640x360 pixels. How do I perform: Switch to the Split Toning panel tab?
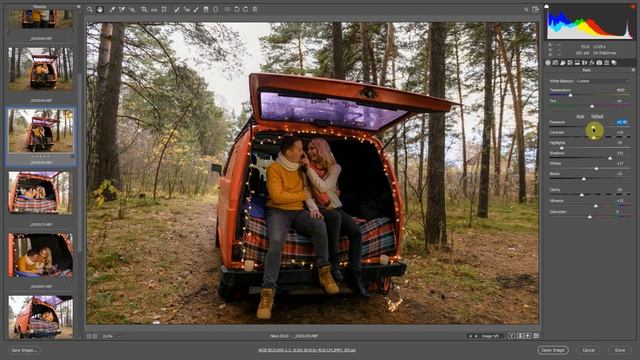tap(577, 63)
